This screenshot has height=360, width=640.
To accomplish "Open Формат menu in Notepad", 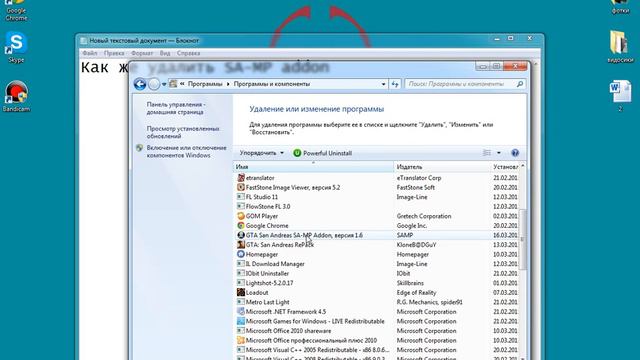I will point(142,53).
